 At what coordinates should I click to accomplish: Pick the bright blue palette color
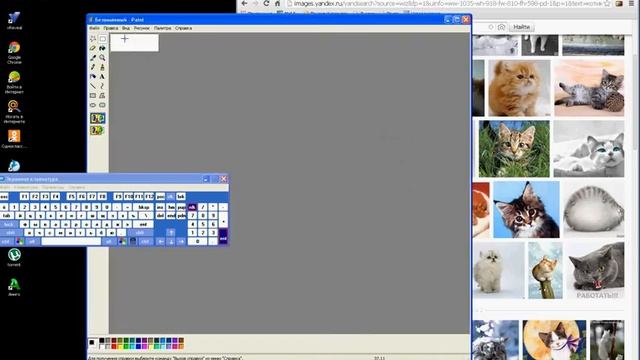click(x=138, y=346)
